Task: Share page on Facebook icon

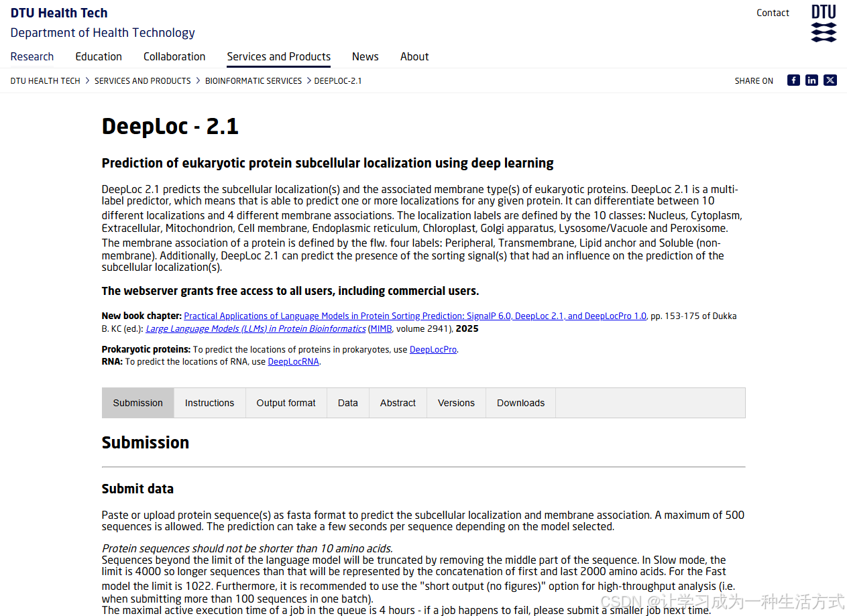Action: (793, 80)
